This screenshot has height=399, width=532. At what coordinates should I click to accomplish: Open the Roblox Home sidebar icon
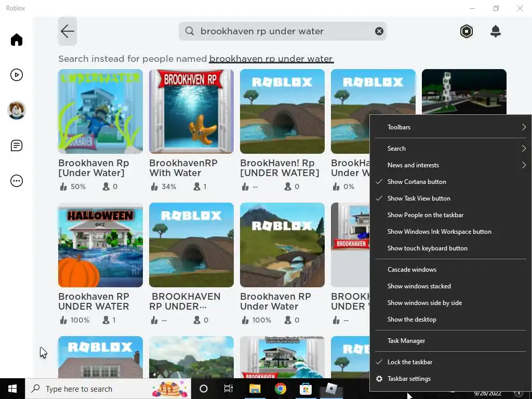(x=16, y=39)
